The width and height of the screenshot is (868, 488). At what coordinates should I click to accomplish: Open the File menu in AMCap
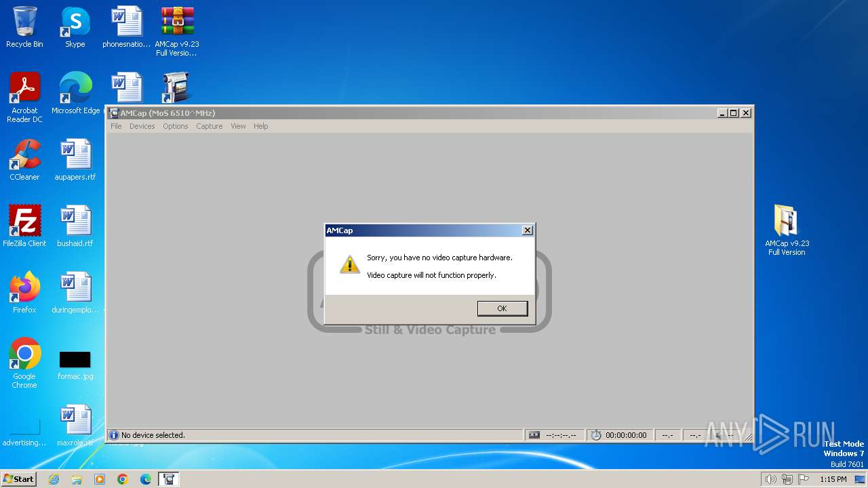click(116, 126)
